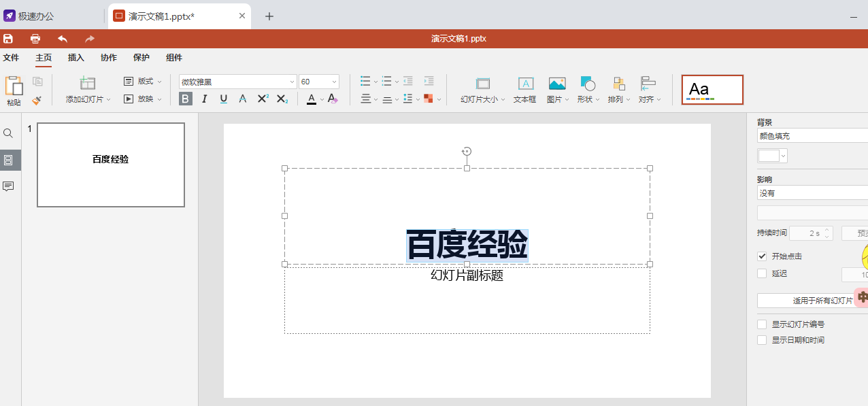Image resolution: width=868 pixels, height=406 pixels.
Task: Open a new tab with plus button
Action: click(269, 16)
